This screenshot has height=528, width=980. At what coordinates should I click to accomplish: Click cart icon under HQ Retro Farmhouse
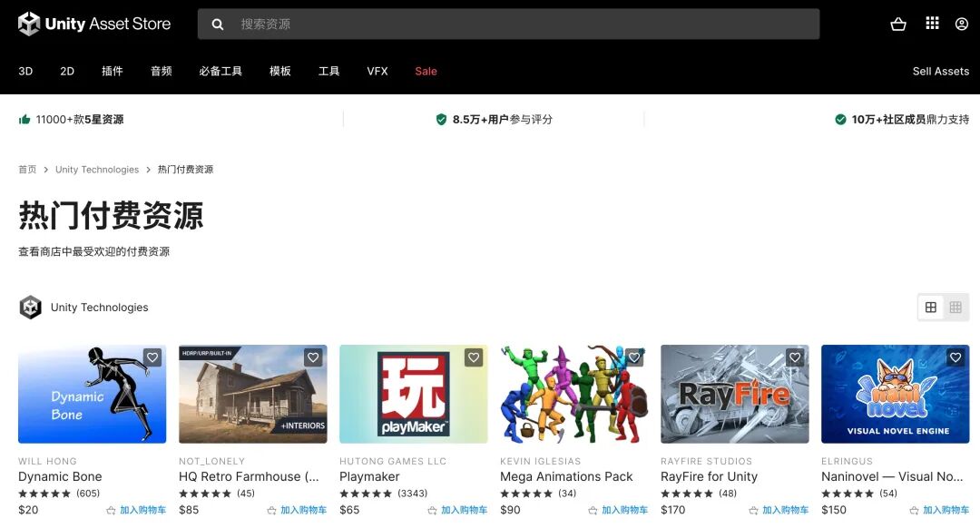pos(271,511)
